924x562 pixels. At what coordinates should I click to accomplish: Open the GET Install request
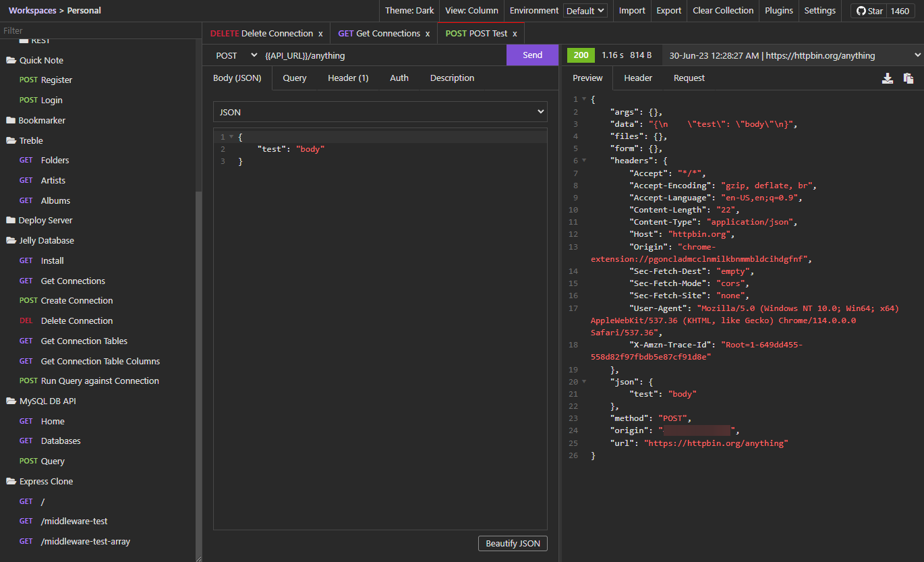pyautogui.click(x=42, y=261)
